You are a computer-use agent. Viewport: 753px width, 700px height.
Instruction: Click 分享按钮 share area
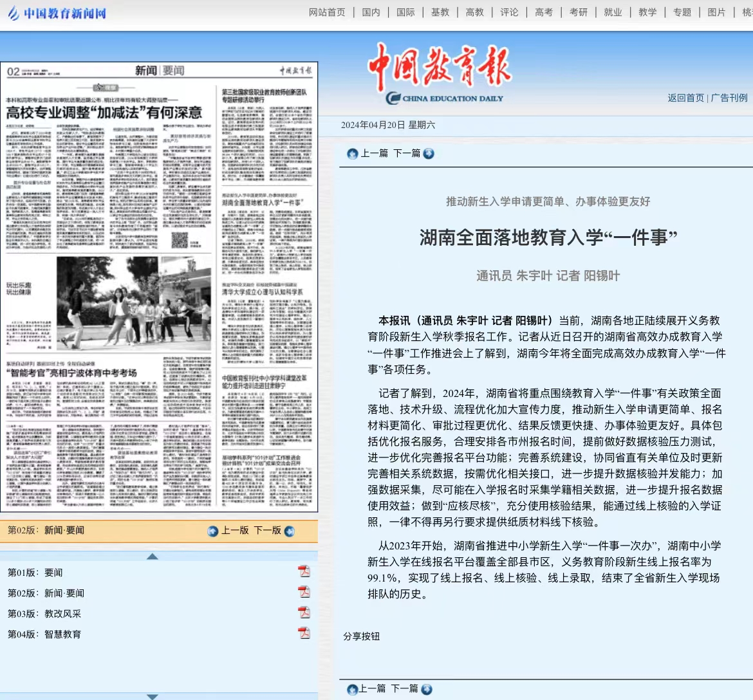click(361, 636)
